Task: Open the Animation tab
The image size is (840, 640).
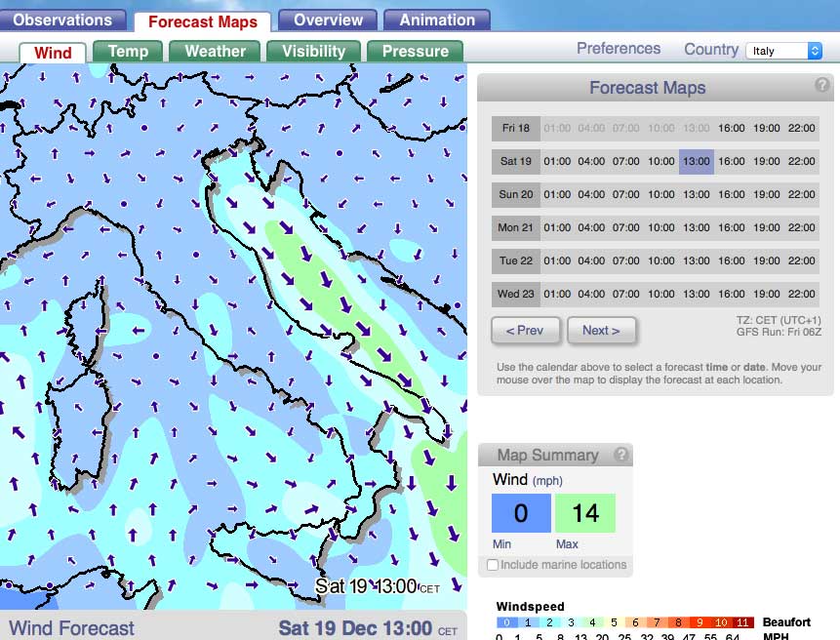Action: click(x=437, y=20)
